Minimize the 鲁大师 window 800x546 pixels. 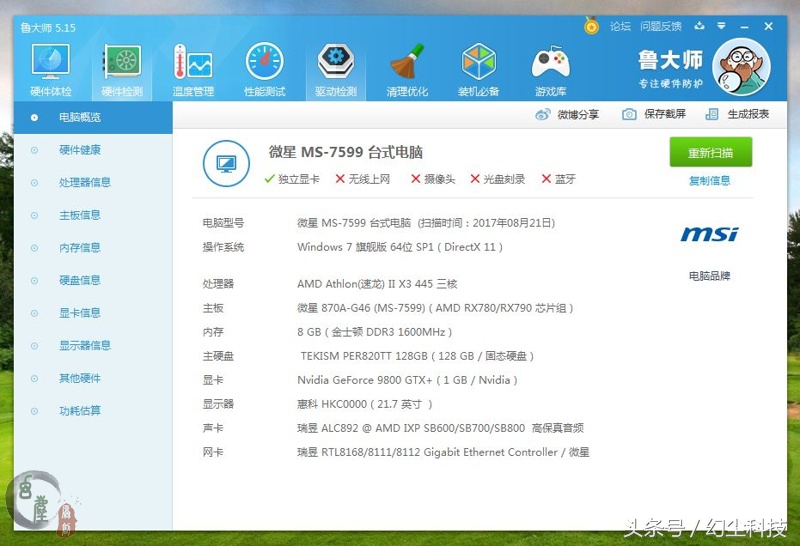pos(745,27)
